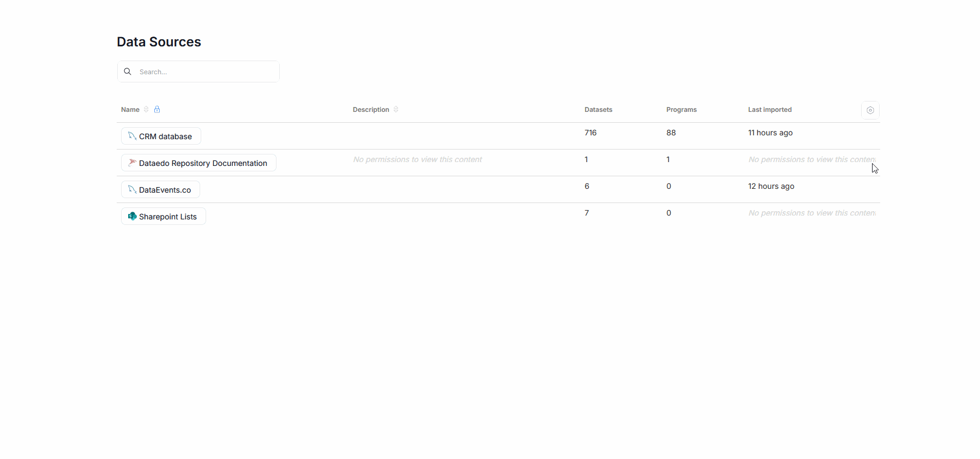
Task: Click the 88 programs value
Action: pos(671,133)
